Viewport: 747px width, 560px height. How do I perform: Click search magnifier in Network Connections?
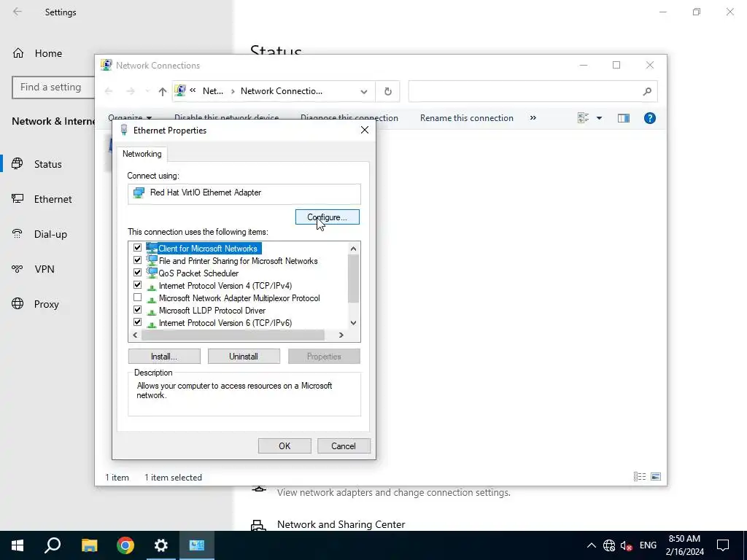pos(647,91)
